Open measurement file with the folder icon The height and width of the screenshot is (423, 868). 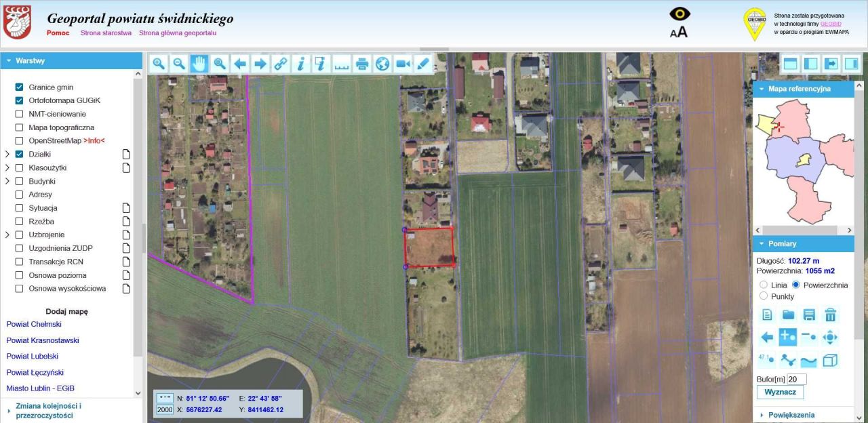(788, 315)
